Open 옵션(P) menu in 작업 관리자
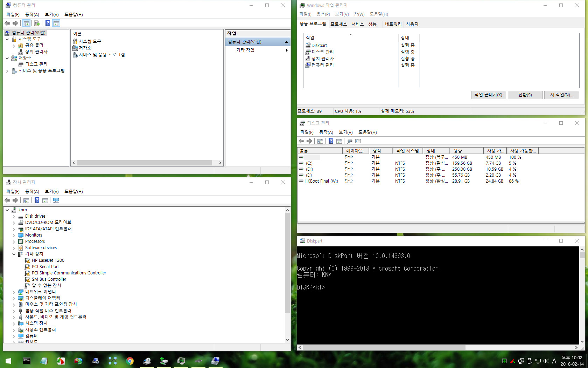This screenshot has width=588, height=368. coord(323,14)
